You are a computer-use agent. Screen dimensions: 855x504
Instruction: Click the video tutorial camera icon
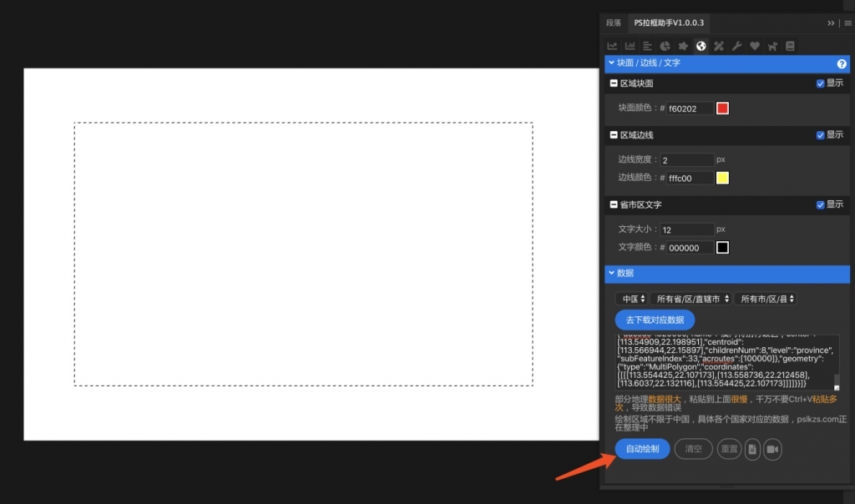pos(772,450)
